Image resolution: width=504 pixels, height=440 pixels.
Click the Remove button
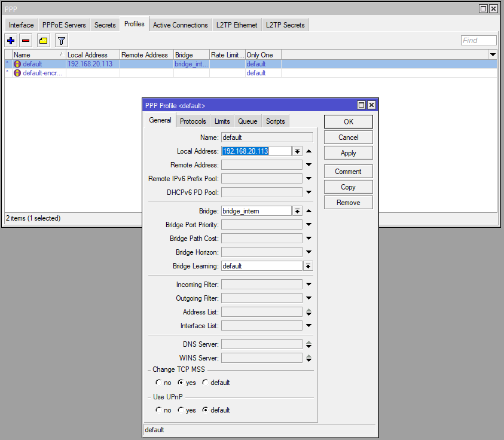coord(349,203)
